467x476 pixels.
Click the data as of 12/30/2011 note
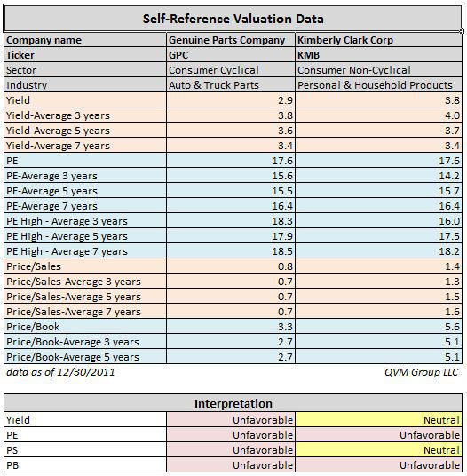click(x=60, y=372)
